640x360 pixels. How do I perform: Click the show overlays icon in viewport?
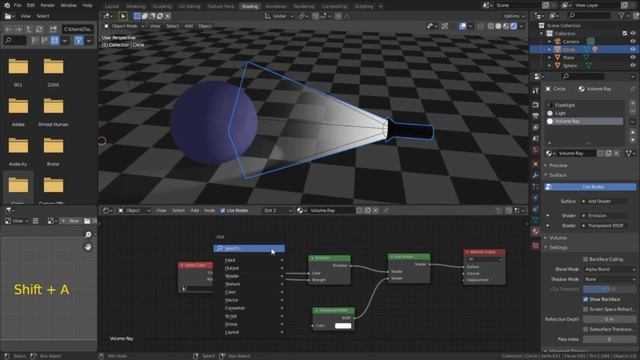463,26
